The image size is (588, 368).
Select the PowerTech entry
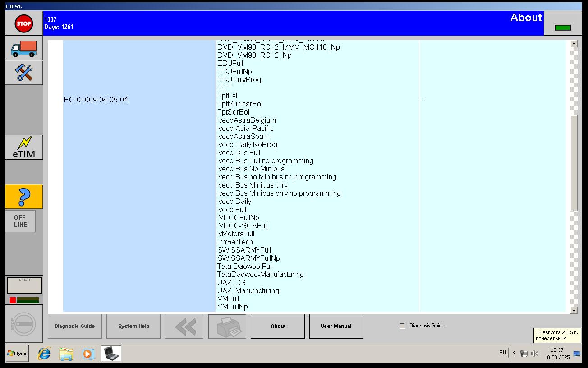(x=235, y=242)
